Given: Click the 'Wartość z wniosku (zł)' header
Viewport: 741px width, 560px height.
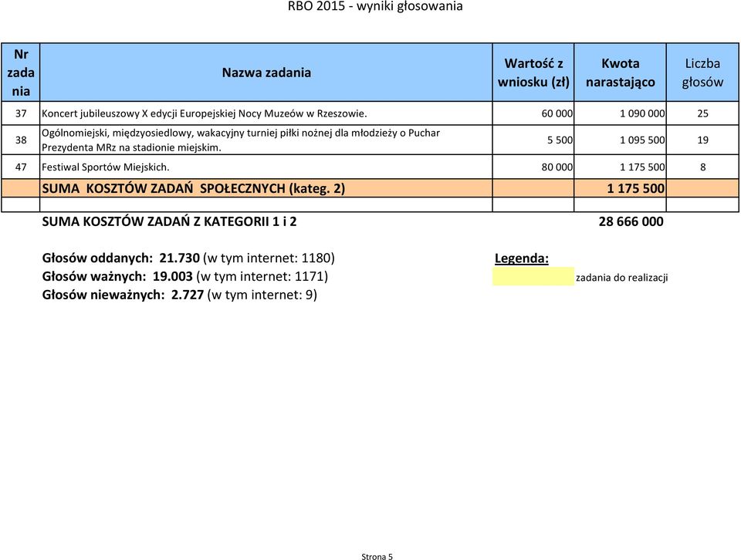Looking at the screenshot, I should (533, 73).
